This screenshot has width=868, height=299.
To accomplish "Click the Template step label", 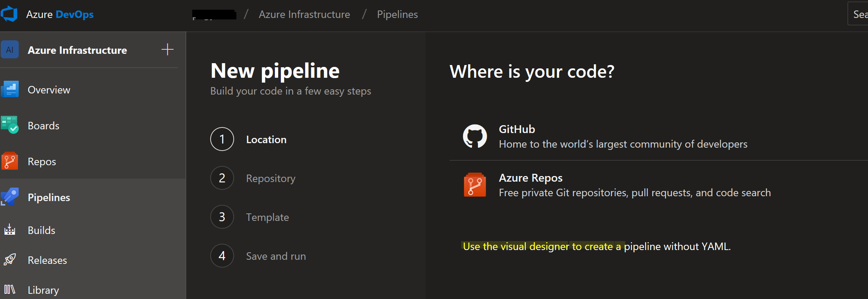I will pos(267,217).
